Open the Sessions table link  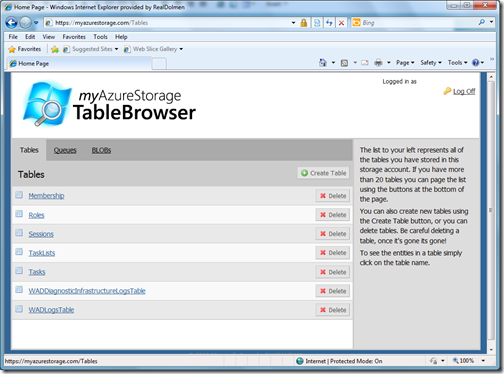[41, 234]
